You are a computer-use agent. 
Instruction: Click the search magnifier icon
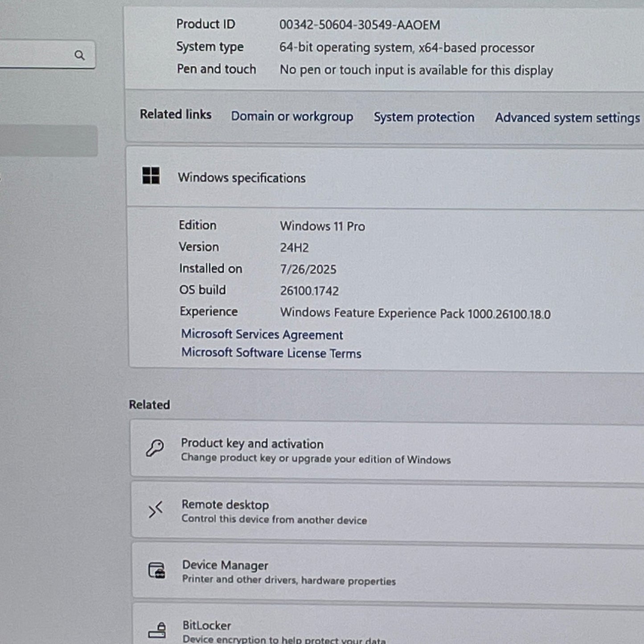79,55
